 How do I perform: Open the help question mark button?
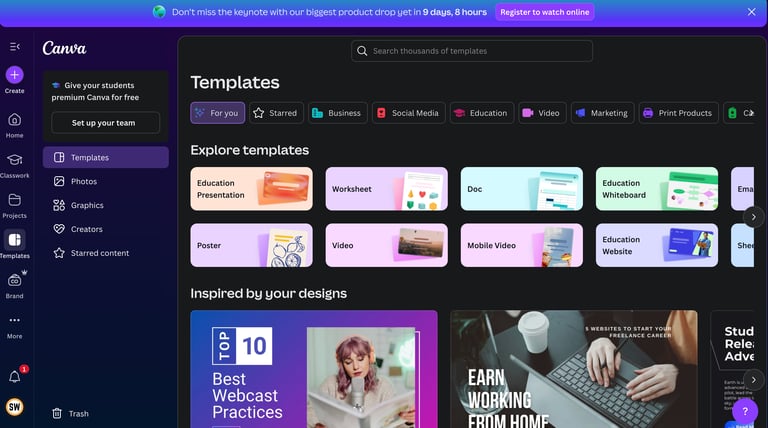745,412
